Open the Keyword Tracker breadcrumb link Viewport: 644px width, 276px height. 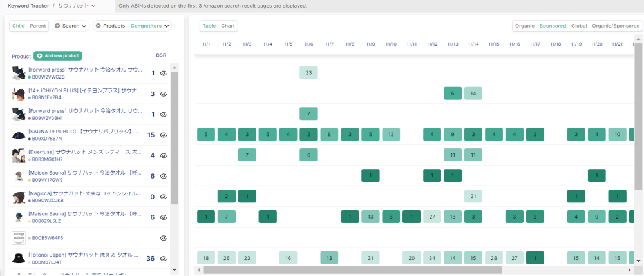pyautogui.click(x=26, y=5)
